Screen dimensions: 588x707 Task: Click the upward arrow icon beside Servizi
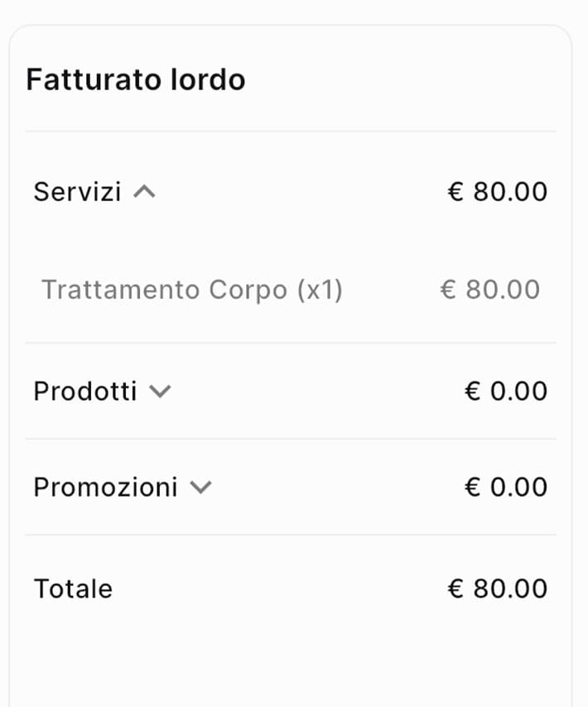point(146,191)
